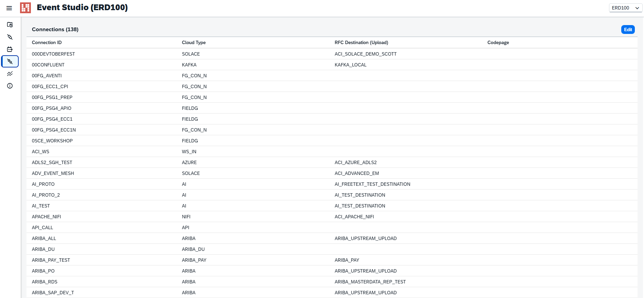This screenshot has width=644, height=298.
Task: Click KAFKA_LOCAL RFC destination
Action: pyautogui.click(x=351, y=65)
